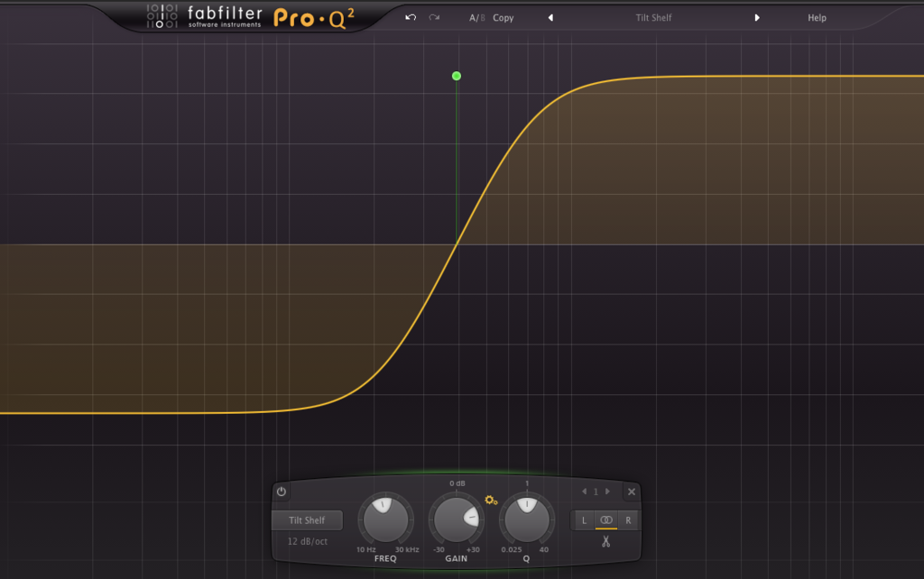Go to the previous band with the left arrow
The height and width of the screenshot is (579, 924).
(x=584, y=492)
